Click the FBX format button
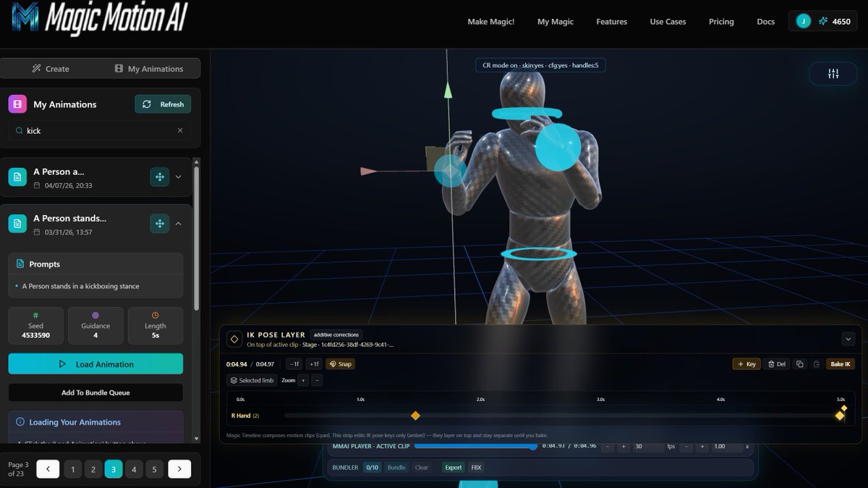 (x=477, y=468)
